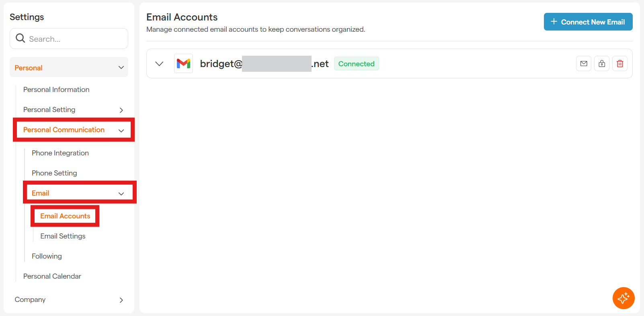Click Connect New Email button

(x=588, y=22)
